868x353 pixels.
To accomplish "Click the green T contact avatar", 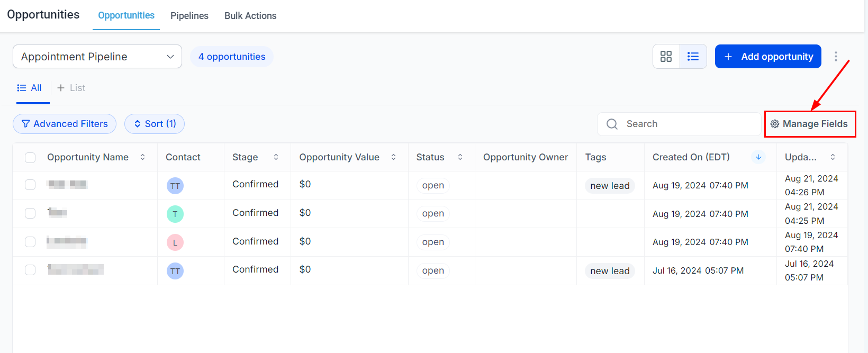I will pyautogui.click(x=175, y=214).
